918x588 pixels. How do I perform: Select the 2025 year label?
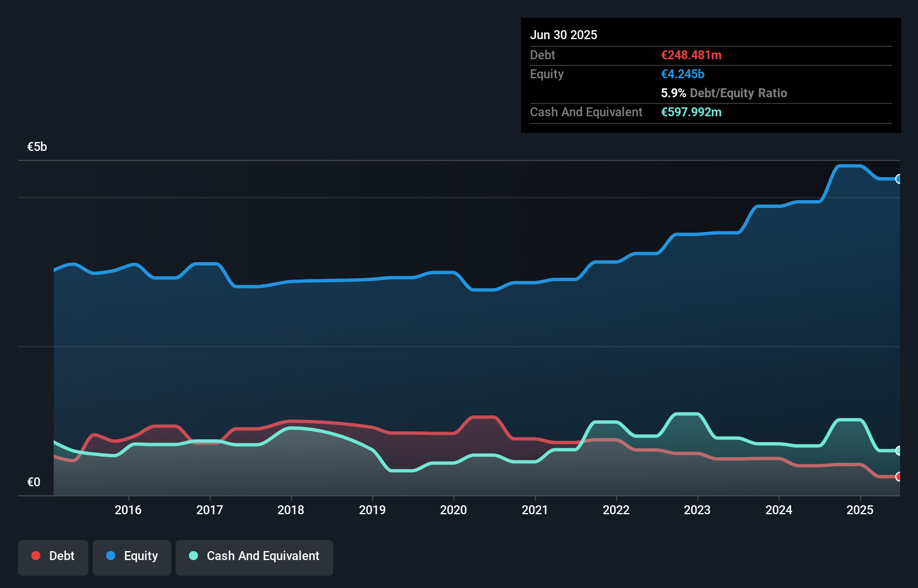(860, 510)
